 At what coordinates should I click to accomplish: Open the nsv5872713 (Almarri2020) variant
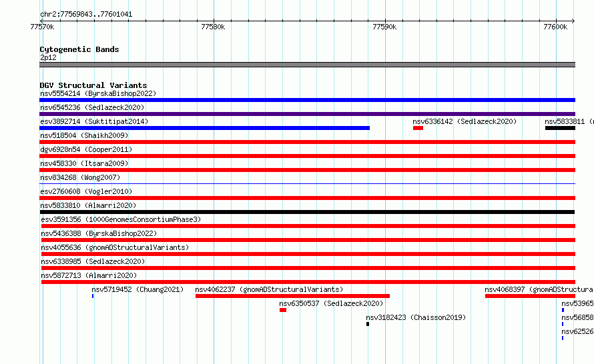click(308, 282)
